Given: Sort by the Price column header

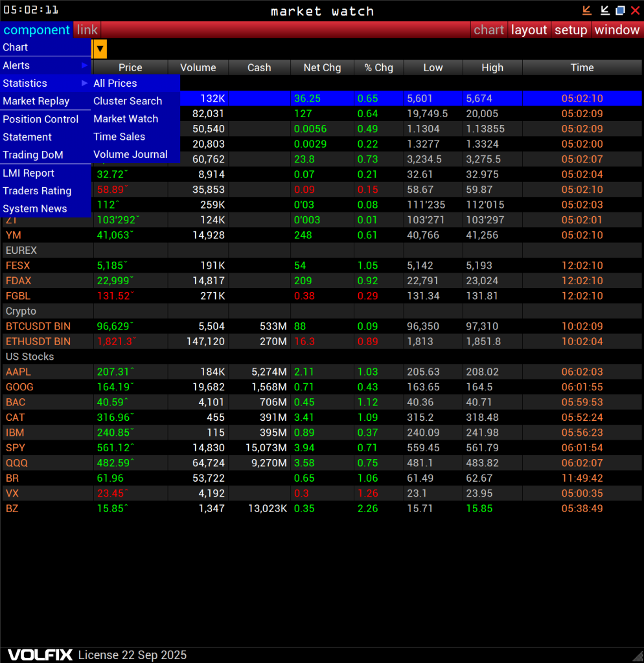Looking at the screenshot, I should point(130,67).
